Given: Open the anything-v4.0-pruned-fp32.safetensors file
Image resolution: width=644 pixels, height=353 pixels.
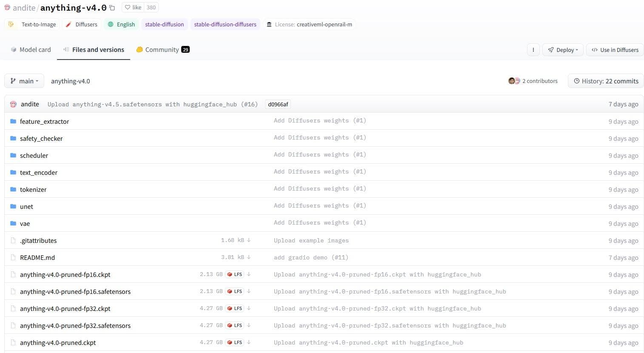Looking at the screenshot, I should pyautogui.click(x=75, y=326).
